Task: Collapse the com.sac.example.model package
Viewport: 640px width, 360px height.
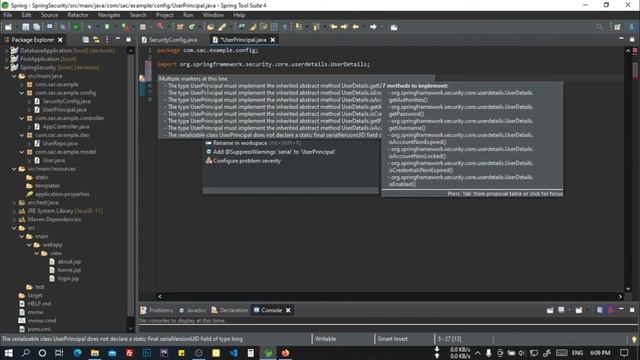Action: (x=22, y=152)
